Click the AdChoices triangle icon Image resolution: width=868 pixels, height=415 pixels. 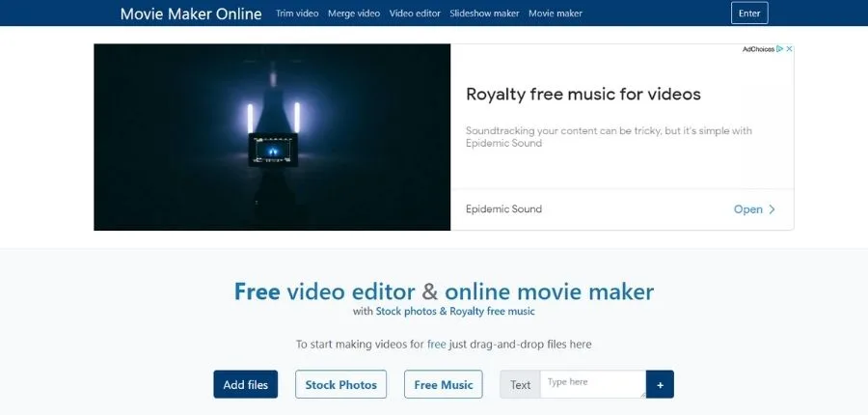coord(779,49)
